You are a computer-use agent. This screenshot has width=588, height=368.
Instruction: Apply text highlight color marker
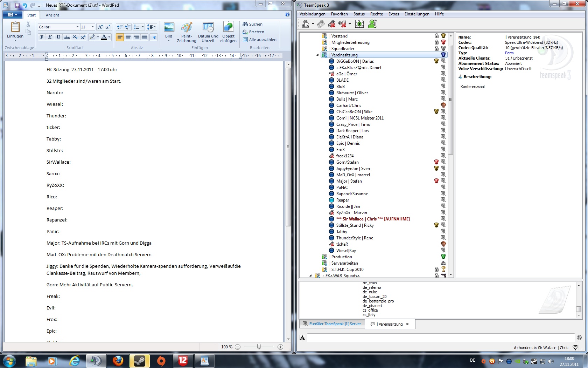pos(92,37)
